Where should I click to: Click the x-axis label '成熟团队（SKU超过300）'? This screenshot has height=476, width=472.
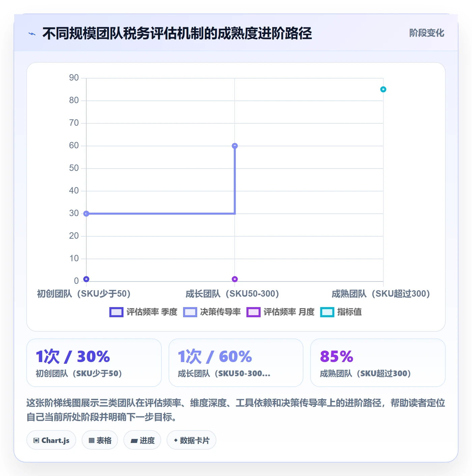pyautogui.click(x=381, y=294)
